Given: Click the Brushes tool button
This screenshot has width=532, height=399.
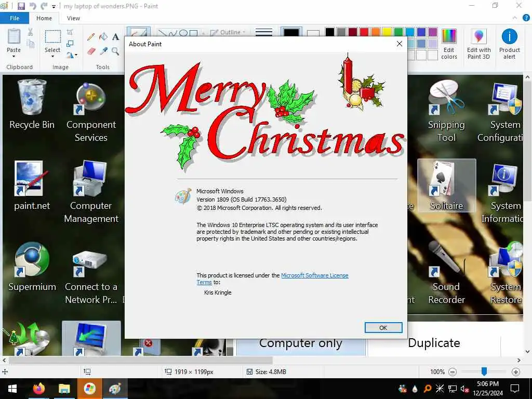Looking at the screenshot, I should click(x=138, y=32).
